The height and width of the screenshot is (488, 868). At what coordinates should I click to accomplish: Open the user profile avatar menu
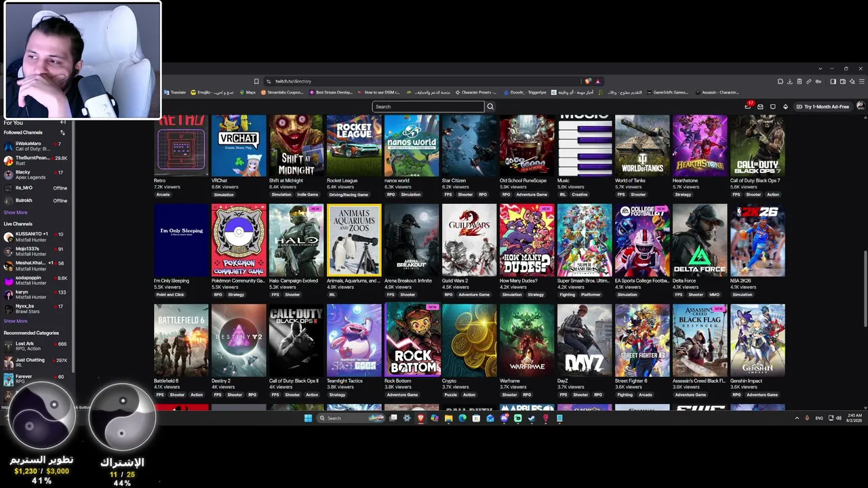[861, 106]
